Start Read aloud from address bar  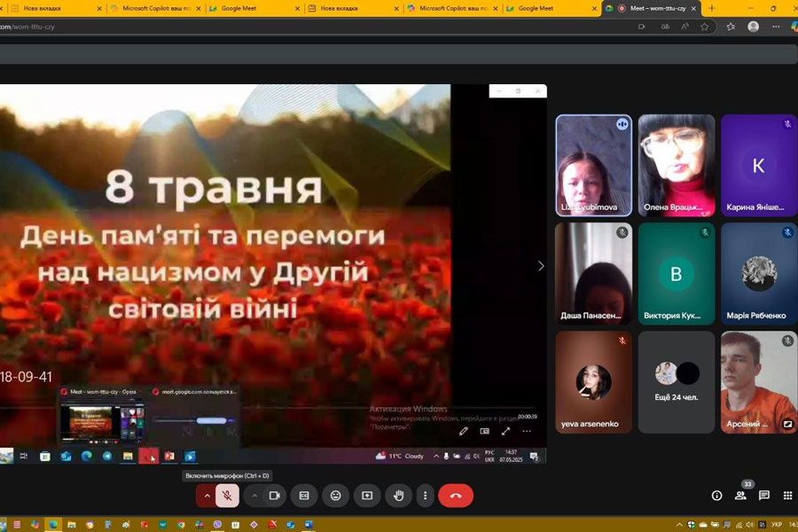(685, 27)
